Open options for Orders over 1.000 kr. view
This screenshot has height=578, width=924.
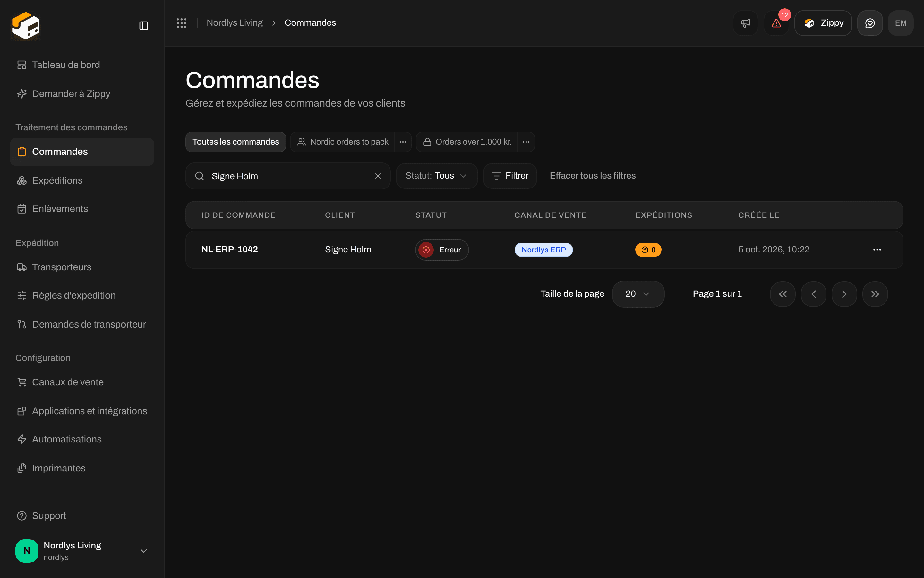coord(526,142)
